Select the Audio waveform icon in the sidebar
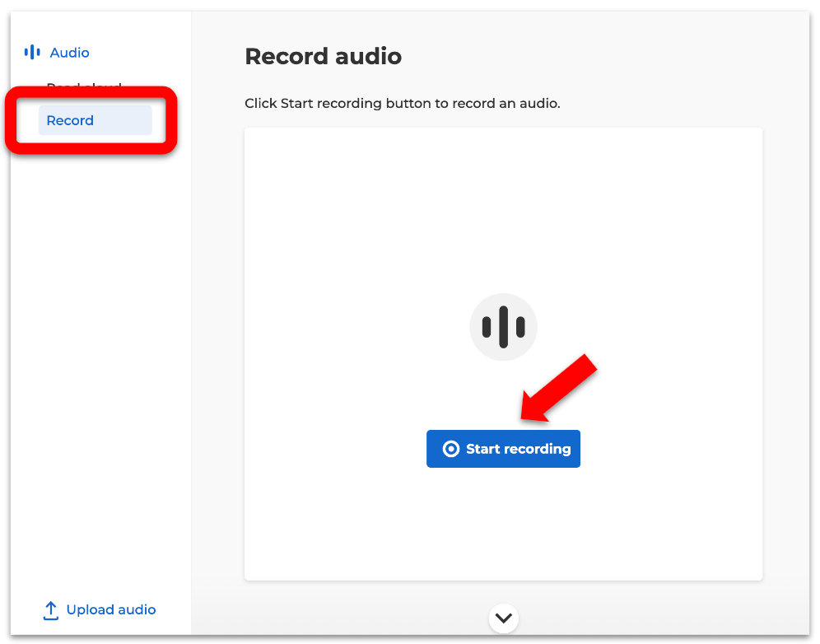The width and height of the screenshot is (820, 644). point(30,52)
